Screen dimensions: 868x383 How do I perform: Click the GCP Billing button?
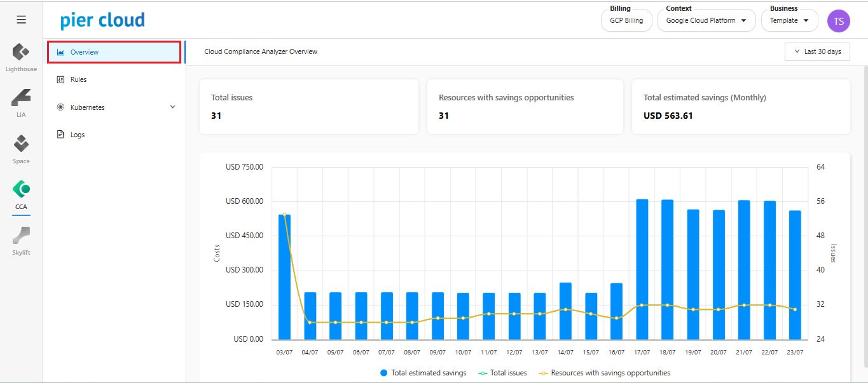point(626,20)
